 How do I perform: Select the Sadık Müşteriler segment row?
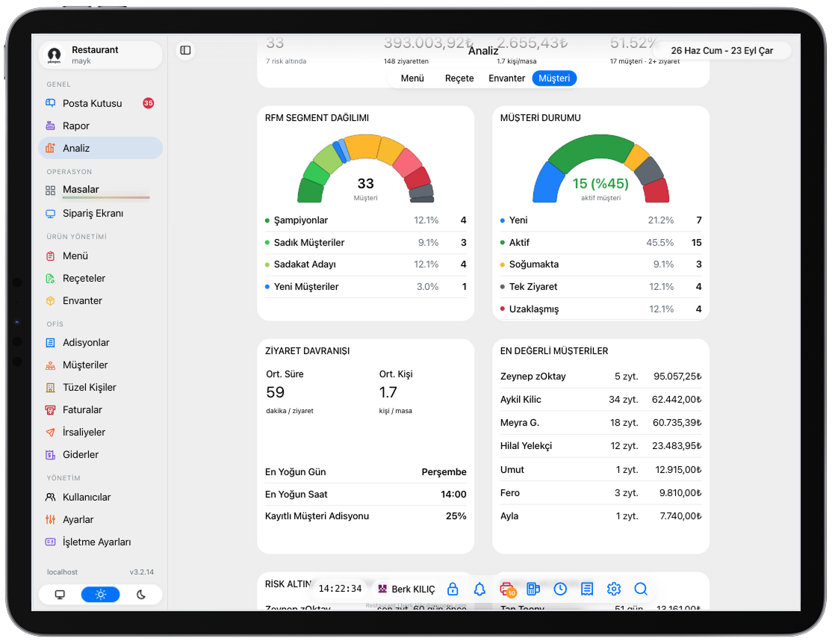[x=366, y=243]
